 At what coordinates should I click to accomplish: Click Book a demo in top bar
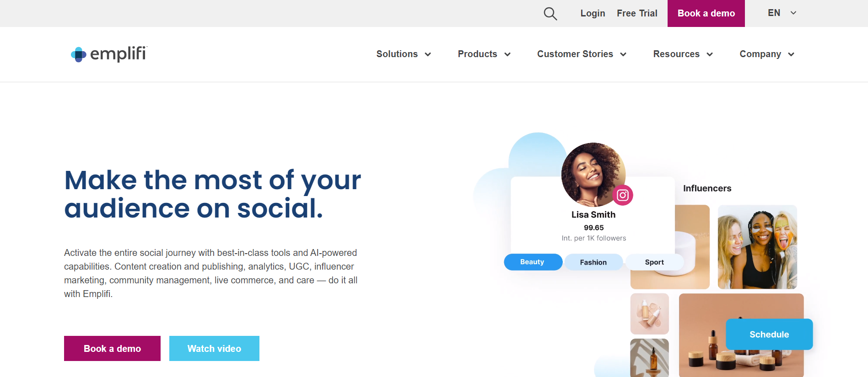(x=706, y=13)
